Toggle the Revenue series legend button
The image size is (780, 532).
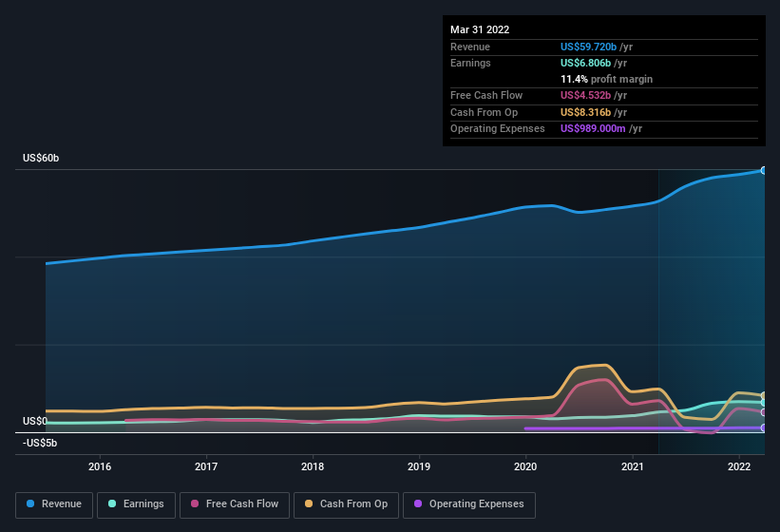54,504
